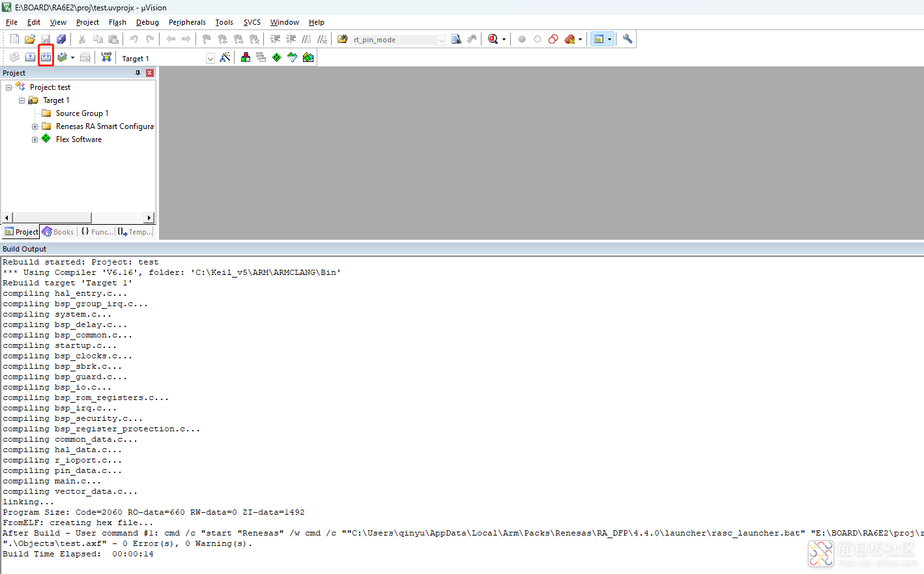Click the 'compiling main.c...' output line
Viewport: 924px width, 574px height.
52,481
